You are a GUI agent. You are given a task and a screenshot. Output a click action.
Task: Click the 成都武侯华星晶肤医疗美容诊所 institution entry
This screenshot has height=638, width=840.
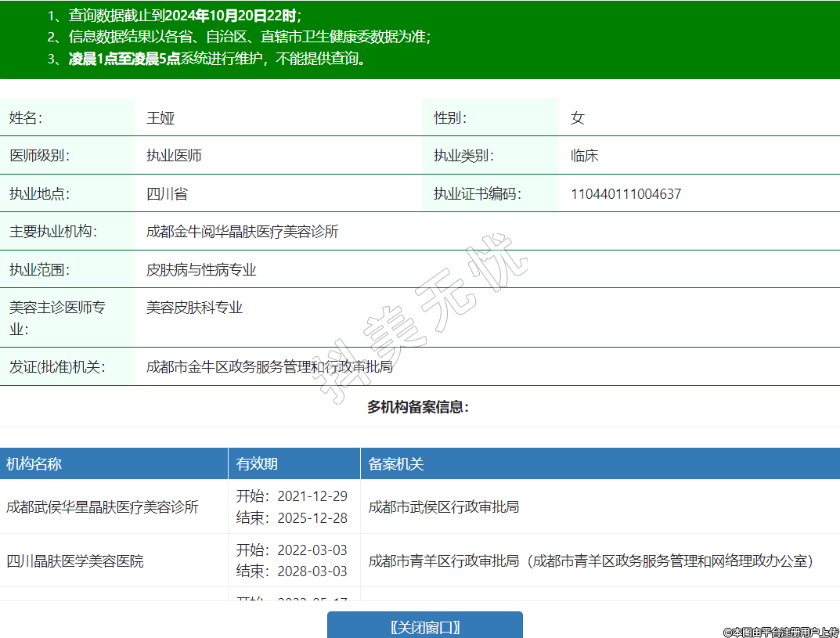(103, 507)
